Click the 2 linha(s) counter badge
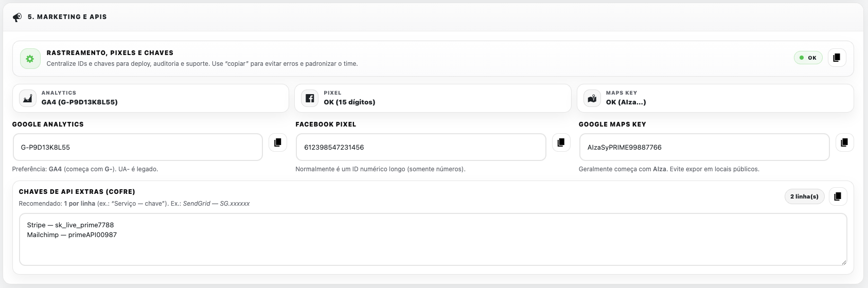This screenshot has width=868, height=288. [x=804, y=196]
